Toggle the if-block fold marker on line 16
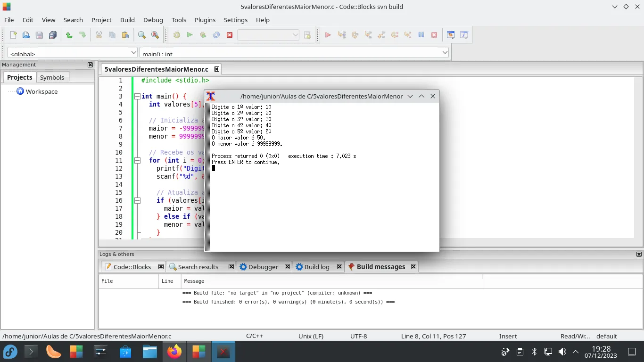The height and width of the screenshot is (362, 644). 137,200
